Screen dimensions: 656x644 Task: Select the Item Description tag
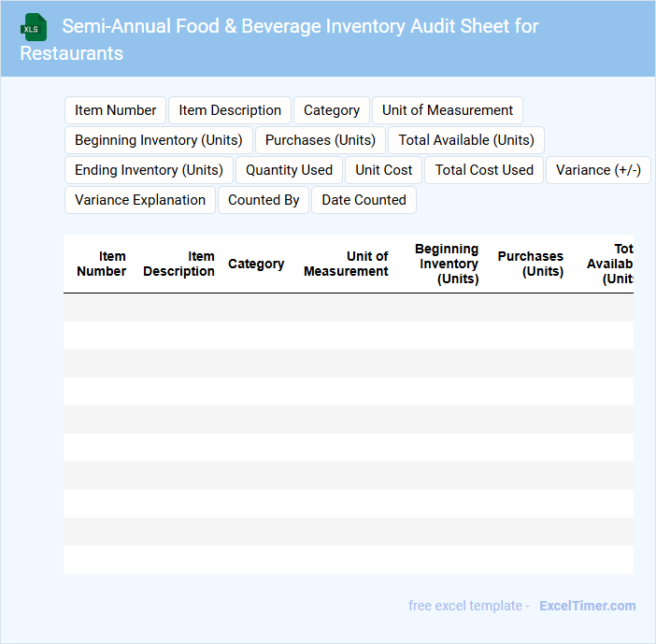click(x=230, y=110)
